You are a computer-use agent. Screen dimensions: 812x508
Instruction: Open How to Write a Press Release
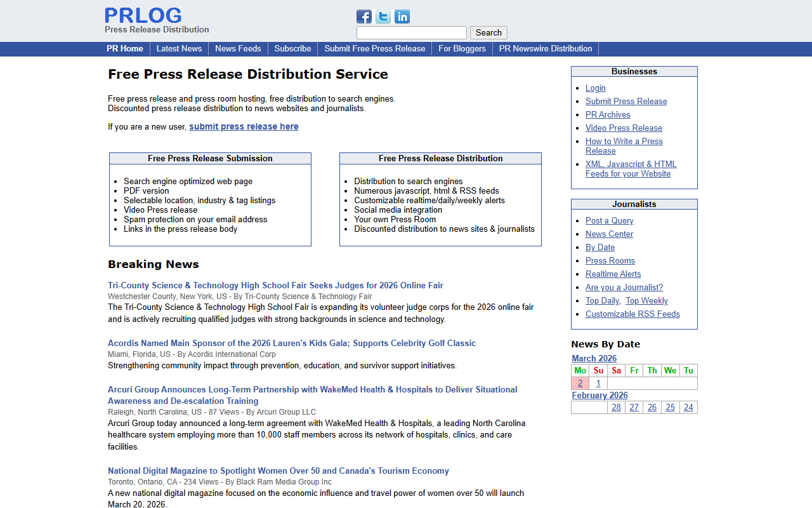(624, 146)
